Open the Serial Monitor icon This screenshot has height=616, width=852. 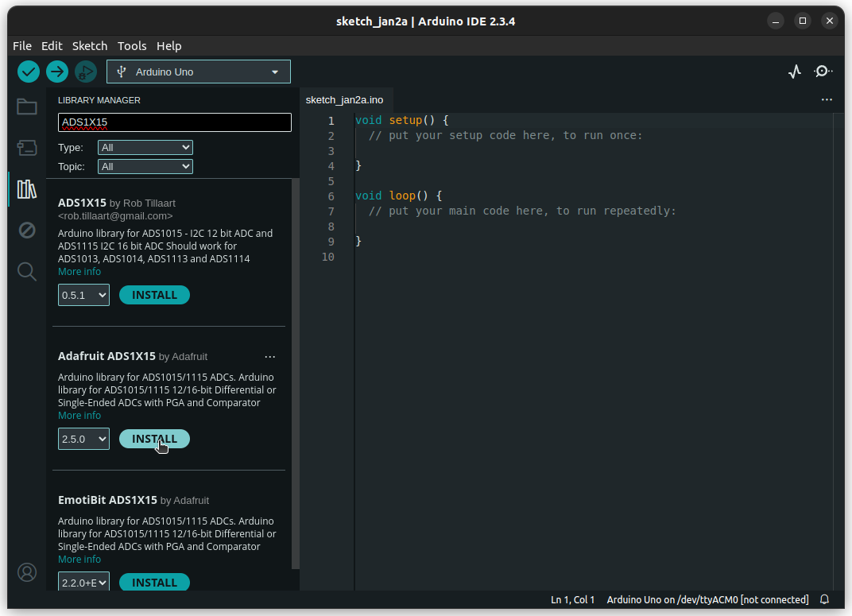(823, 71)
